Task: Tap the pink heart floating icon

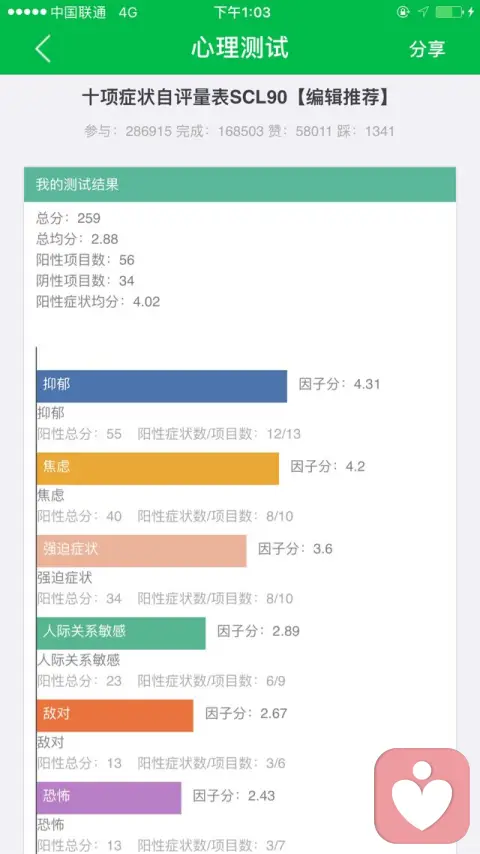Action: 422,796
